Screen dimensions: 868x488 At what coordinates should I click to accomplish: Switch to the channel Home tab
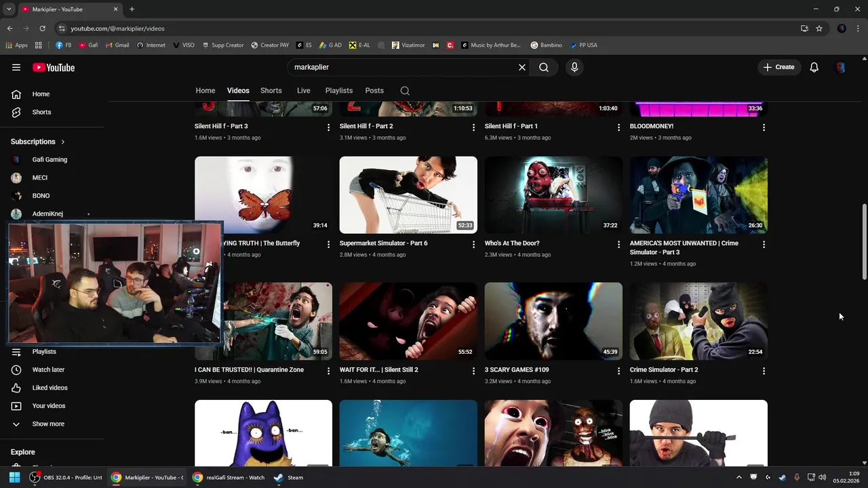205,91
